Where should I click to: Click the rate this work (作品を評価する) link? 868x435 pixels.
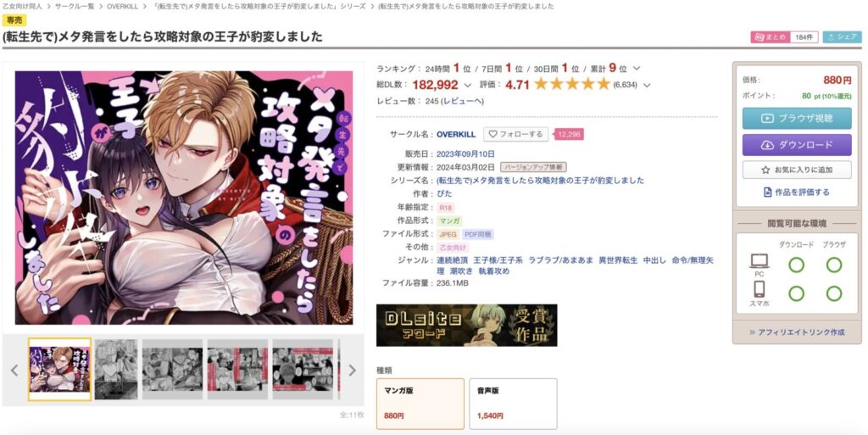797,192
